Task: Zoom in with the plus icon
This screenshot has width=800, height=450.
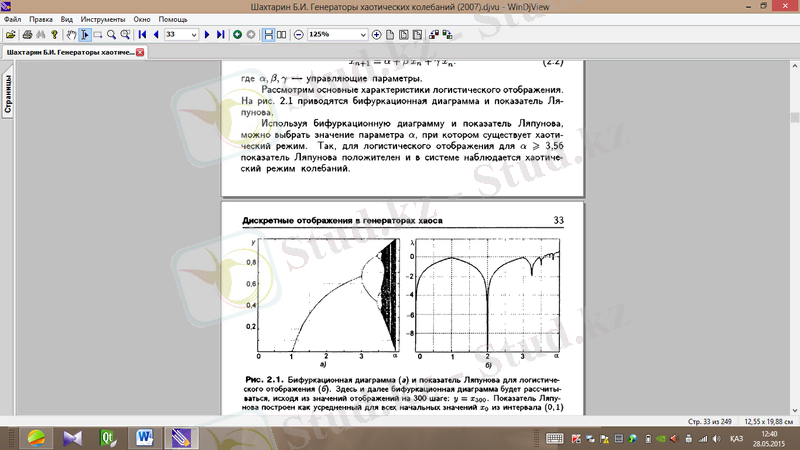Action: click(x=377, y=34)
